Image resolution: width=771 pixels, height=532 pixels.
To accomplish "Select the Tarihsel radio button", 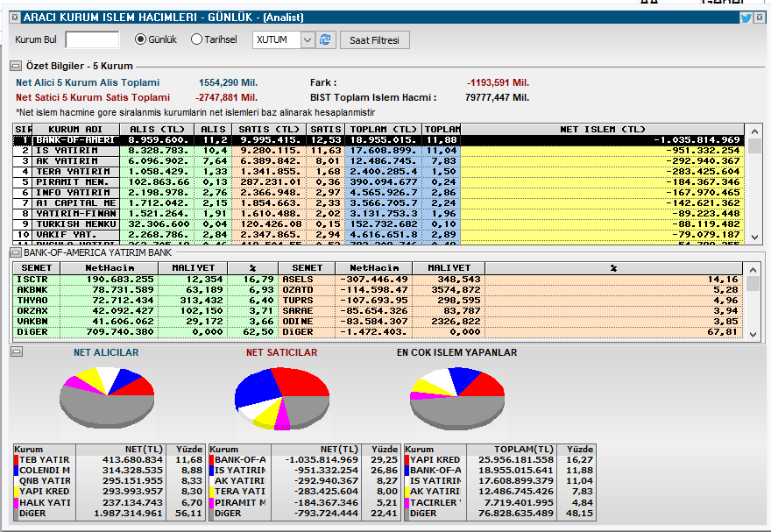I will (x=196, y=39).
